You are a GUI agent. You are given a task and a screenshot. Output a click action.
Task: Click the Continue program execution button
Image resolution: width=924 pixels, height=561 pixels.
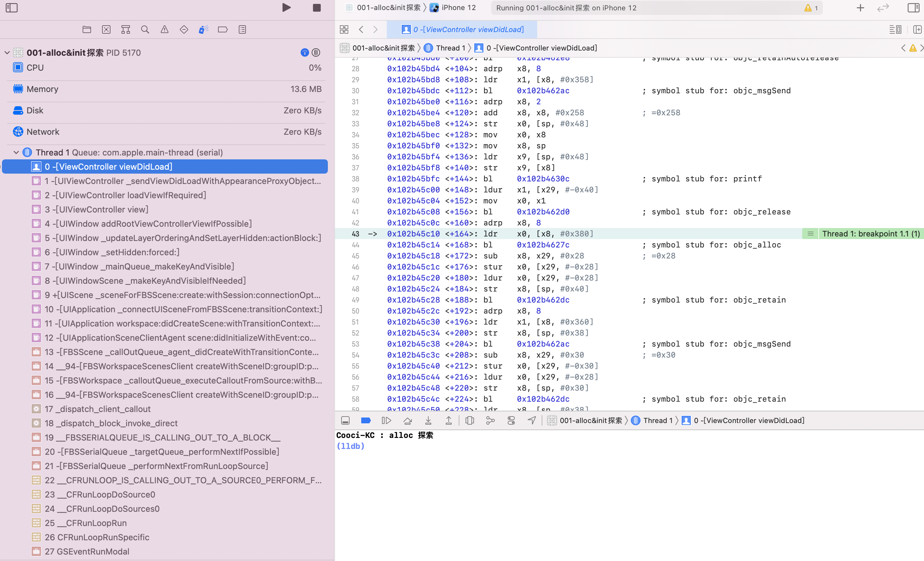click(x=386, y=421)
